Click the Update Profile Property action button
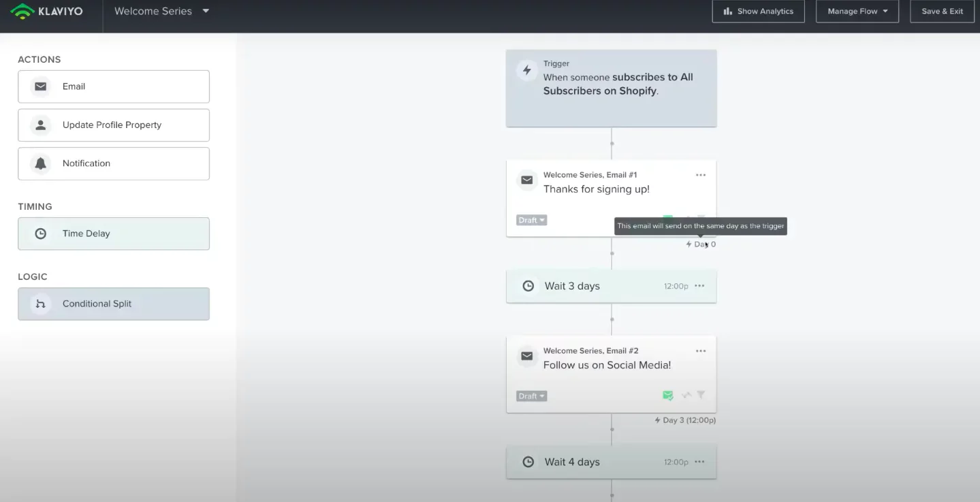 tap(114, 125)
